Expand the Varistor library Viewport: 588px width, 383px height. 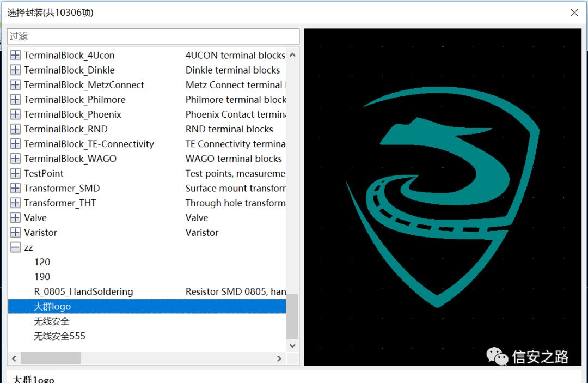[x=15, y=233]
